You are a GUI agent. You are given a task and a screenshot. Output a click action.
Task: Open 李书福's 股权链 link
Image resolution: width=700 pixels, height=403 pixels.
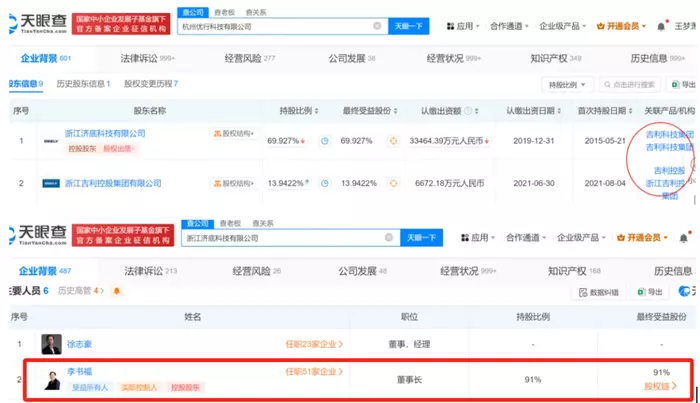click(x=659, y=386)
